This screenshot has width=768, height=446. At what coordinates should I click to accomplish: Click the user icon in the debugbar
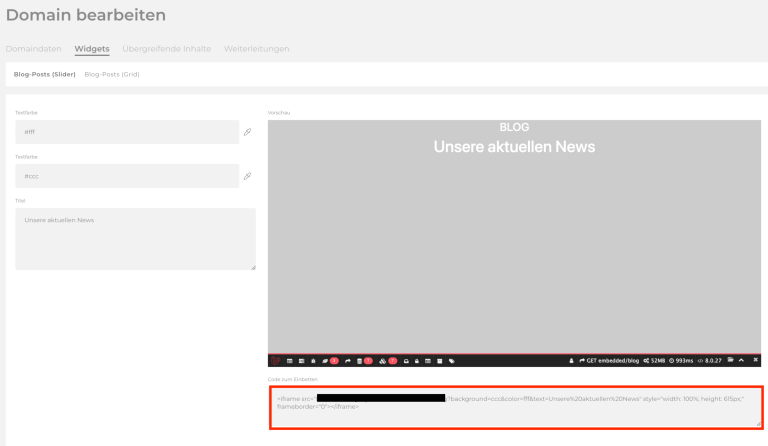pos(572,360)
